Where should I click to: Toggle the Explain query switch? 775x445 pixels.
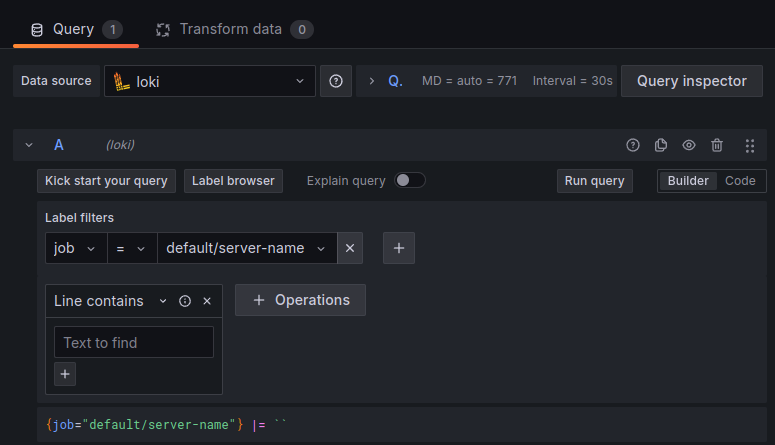[409, 180]
